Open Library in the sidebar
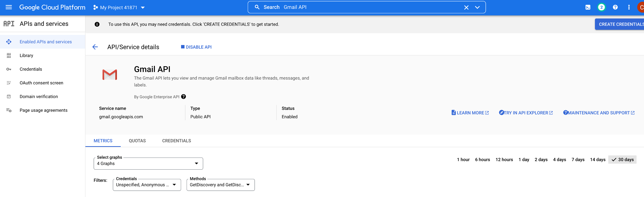This screenshot has height=197, width=644. pyautogui.click(x=43, y=56)
